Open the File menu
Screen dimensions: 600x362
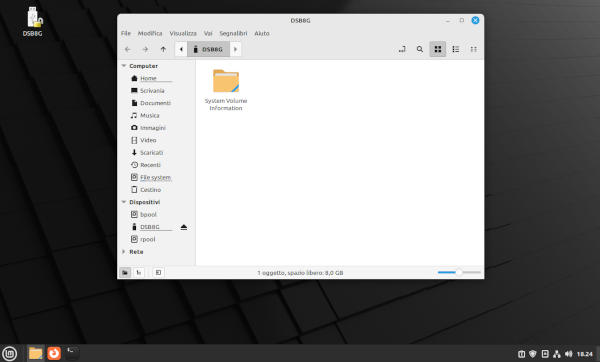pyautogui.click(x=126, y=33)
